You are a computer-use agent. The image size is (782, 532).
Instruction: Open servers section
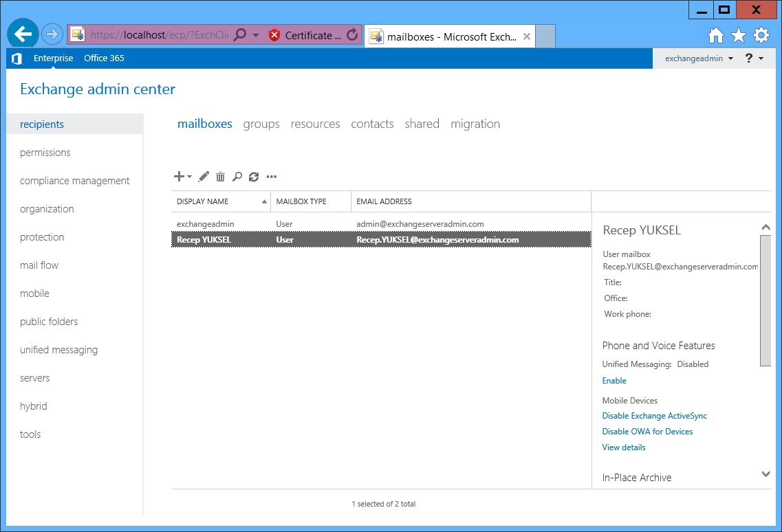pyautogui.click(x=35, y=378)
